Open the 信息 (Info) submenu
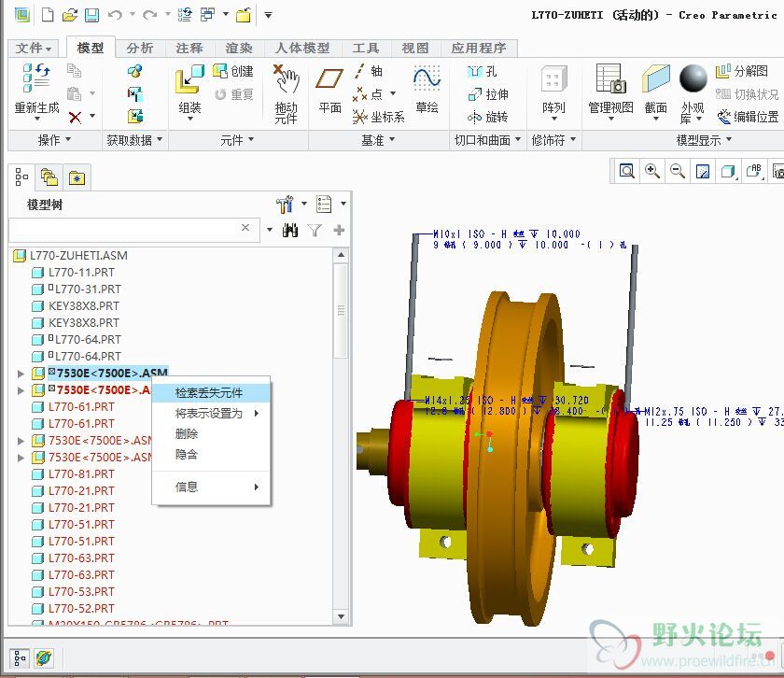 coord(211,487)
